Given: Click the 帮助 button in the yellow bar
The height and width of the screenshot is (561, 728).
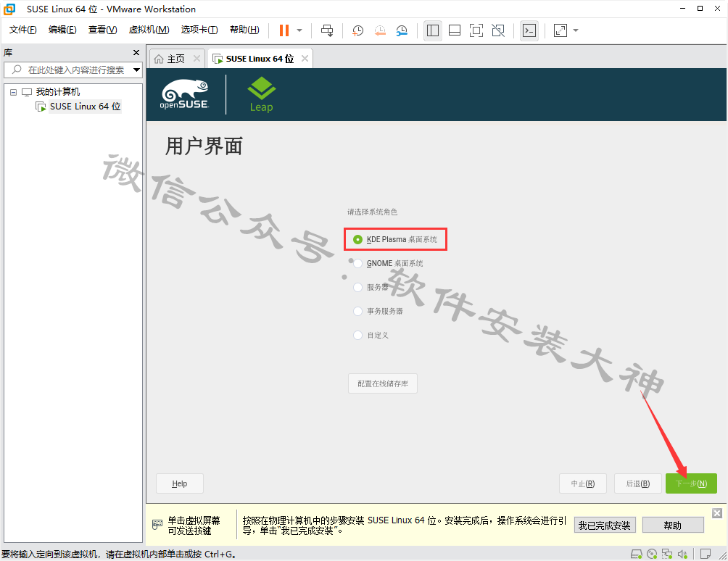Looking at the screenshot, I should click(x=673, y=525).
